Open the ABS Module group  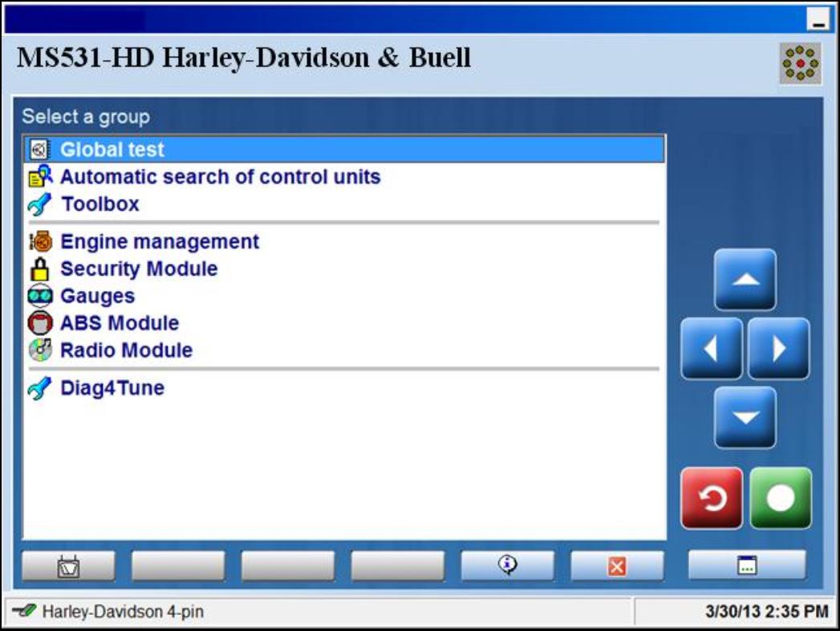(x=120, y=323)
